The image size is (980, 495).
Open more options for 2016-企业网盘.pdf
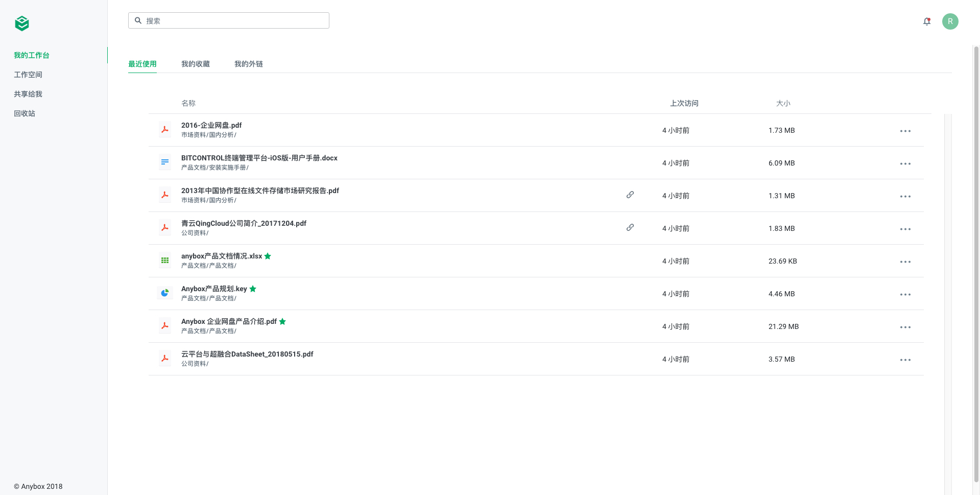[x=905, y=131]
